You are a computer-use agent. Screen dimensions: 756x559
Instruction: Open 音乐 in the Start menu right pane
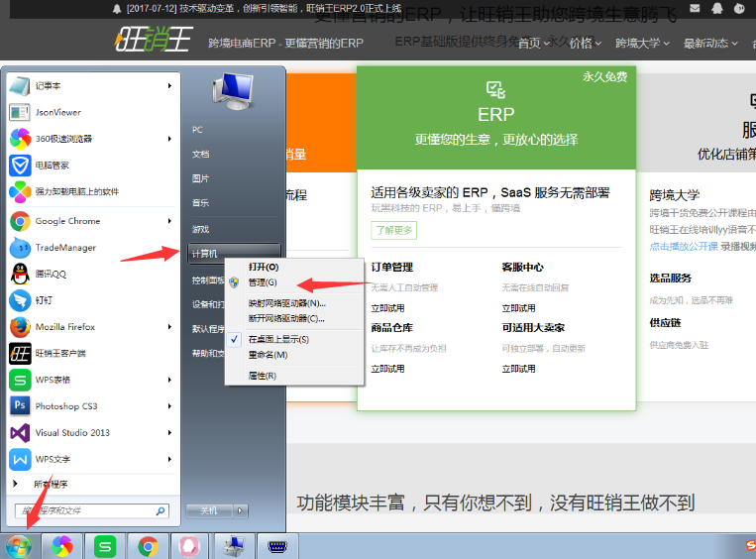pos(200,203)
